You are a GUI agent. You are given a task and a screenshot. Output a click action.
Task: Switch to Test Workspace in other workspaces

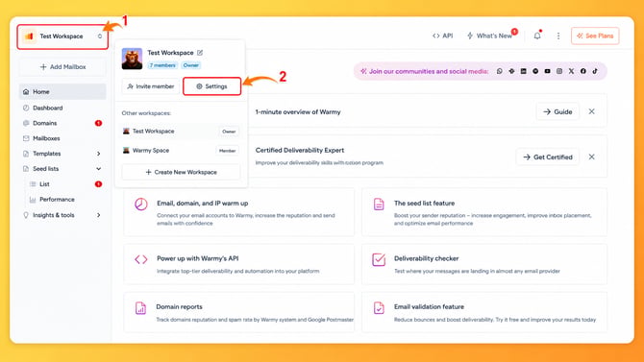click(181, 132)
